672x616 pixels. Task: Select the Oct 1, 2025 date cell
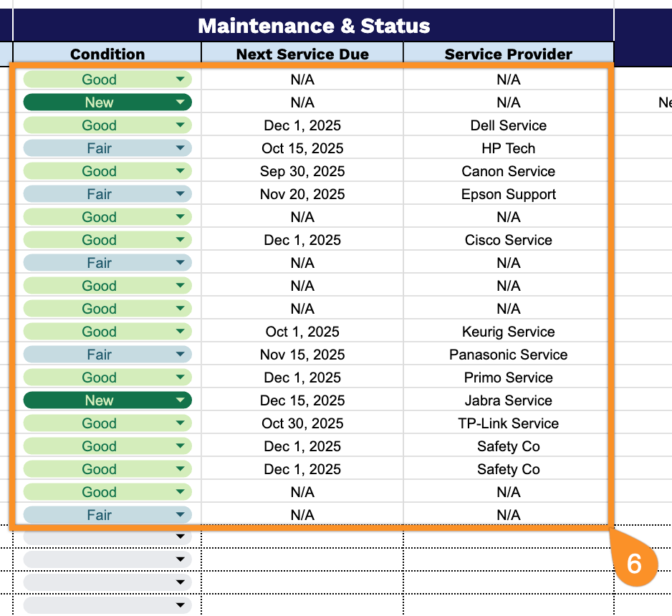click(302, 332)
